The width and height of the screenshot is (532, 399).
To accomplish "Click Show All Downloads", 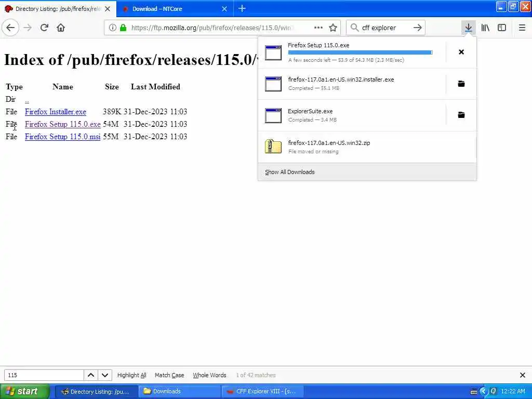I will click(x=290, y=172).
